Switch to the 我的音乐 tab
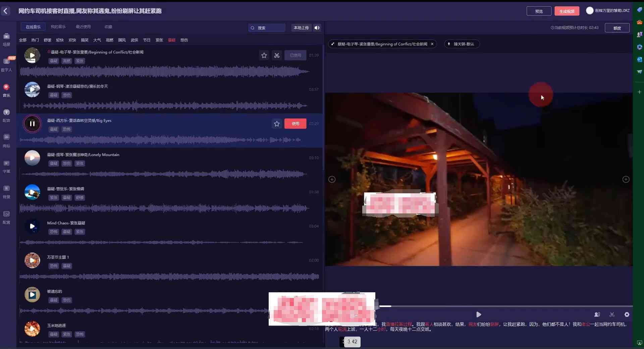Screen dimensions: 644x349 58,27
